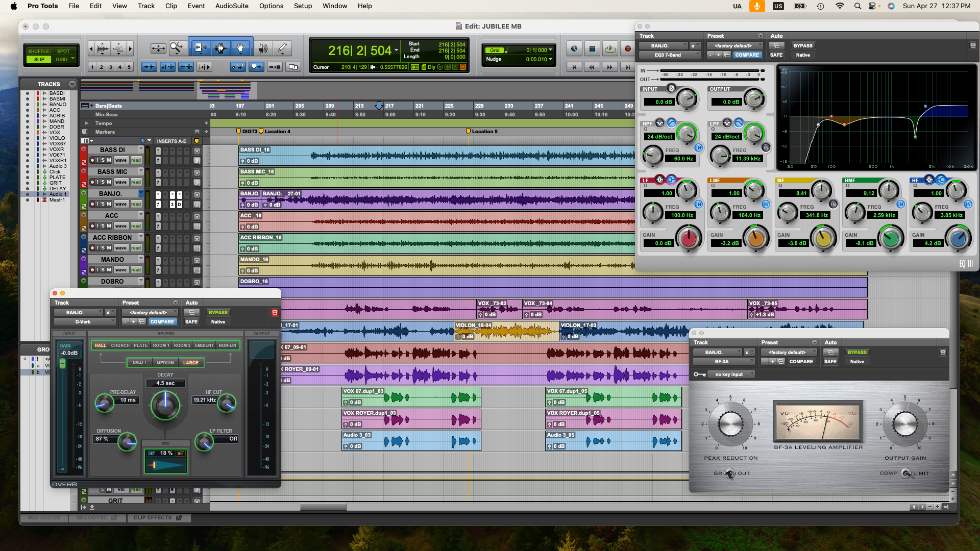The width and height of the screenshot is (980, 551).
Task: Mute the BASS DI track
Action: tap(109, 160)
